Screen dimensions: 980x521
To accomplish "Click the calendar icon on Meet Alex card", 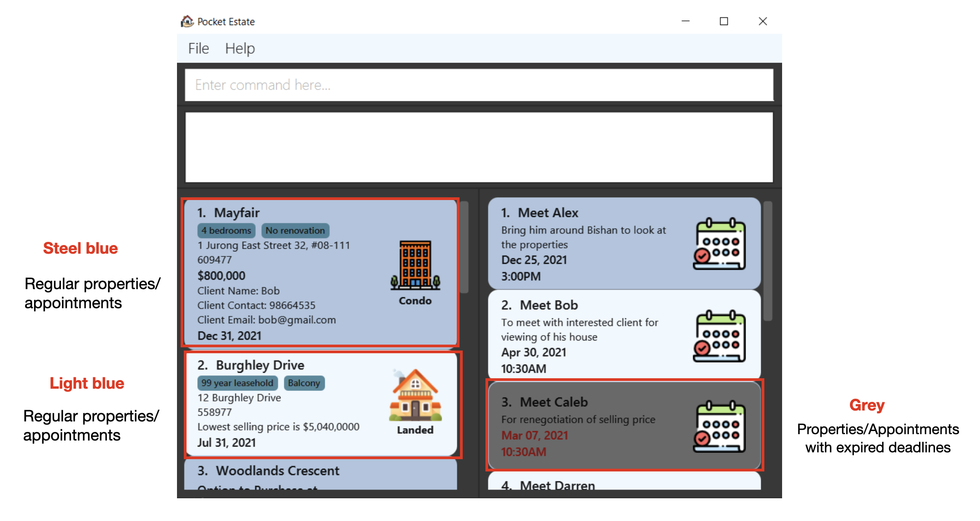I will pyautogui.click(x=720, y=244).
